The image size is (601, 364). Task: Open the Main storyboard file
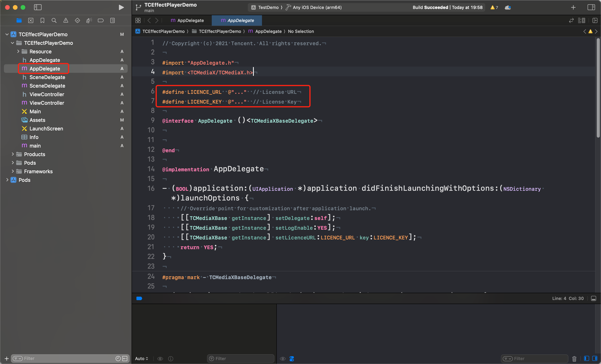66,111
